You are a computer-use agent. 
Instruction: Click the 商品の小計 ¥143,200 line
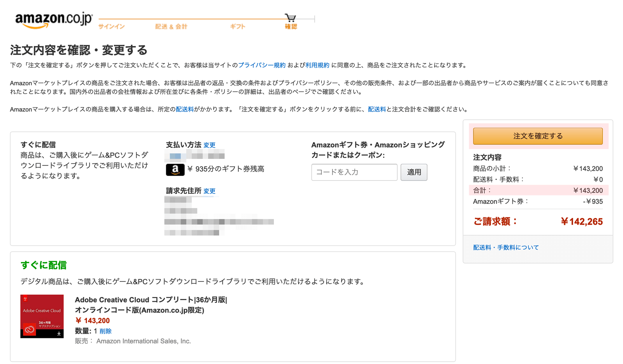click(538, 169)
